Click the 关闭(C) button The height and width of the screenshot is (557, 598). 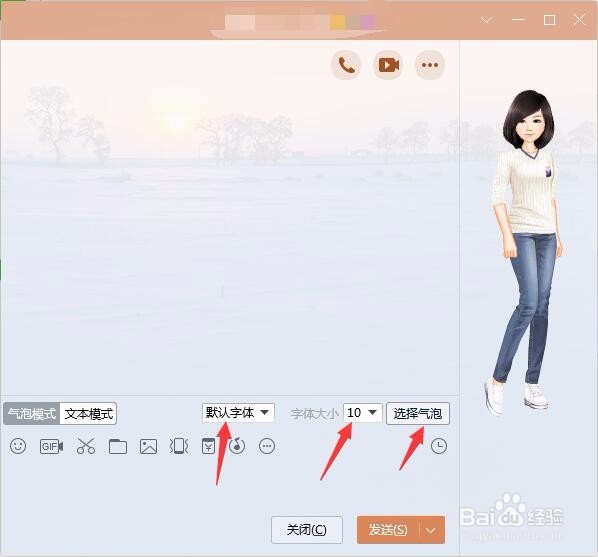point(307,530)
